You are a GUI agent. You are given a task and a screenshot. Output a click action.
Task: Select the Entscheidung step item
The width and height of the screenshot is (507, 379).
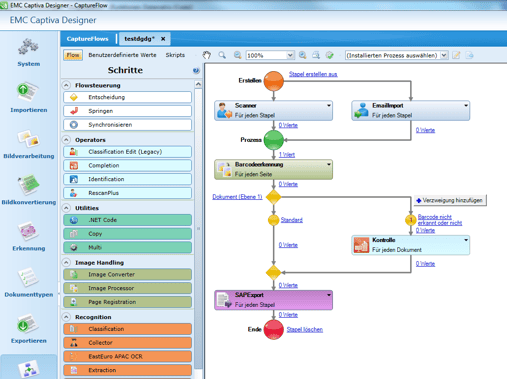coord(127,97)
